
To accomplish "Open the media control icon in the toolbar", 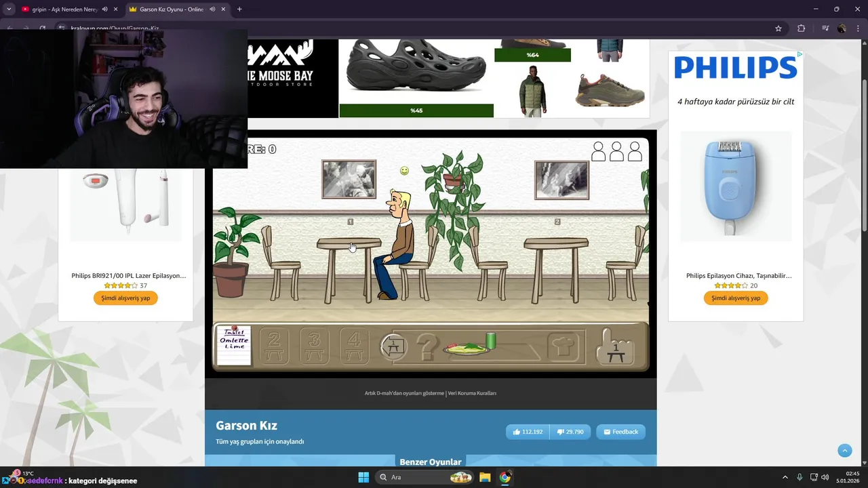I will [x=825, y=28].
